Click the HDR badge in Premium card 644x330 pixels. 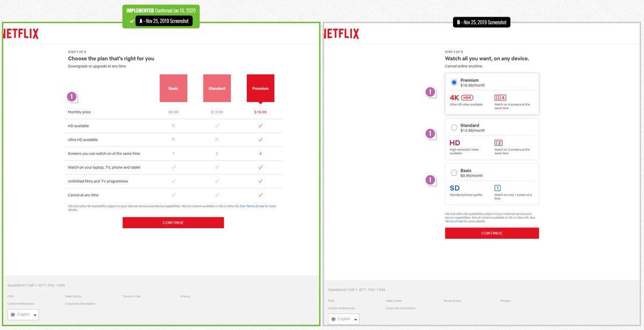[x=466, y=97]
